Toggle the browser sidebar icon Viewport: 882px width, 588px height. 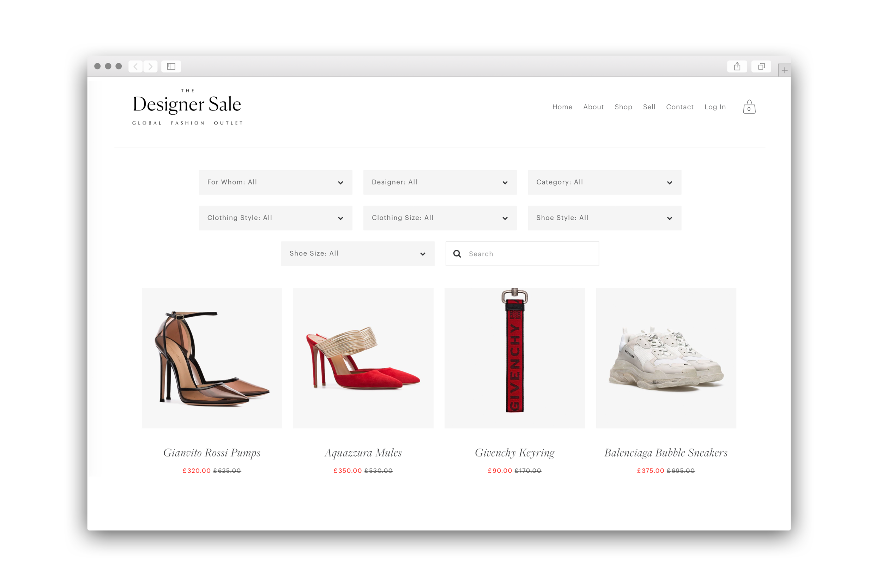171,66
